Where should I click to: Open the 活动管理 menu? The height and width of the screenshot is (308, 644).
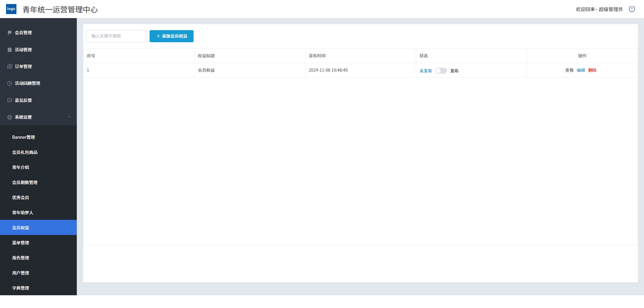[x=38, y=50]
